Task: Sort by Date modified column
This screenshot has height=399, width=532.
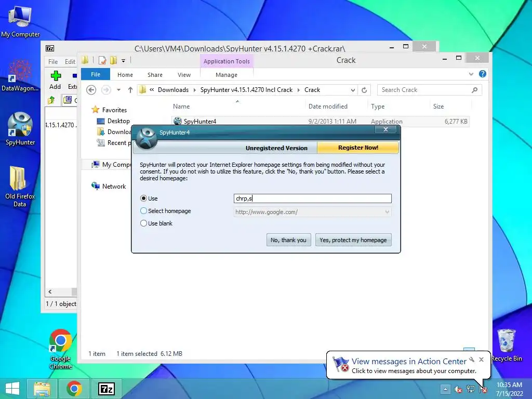Action: click(x=328, y=106)
